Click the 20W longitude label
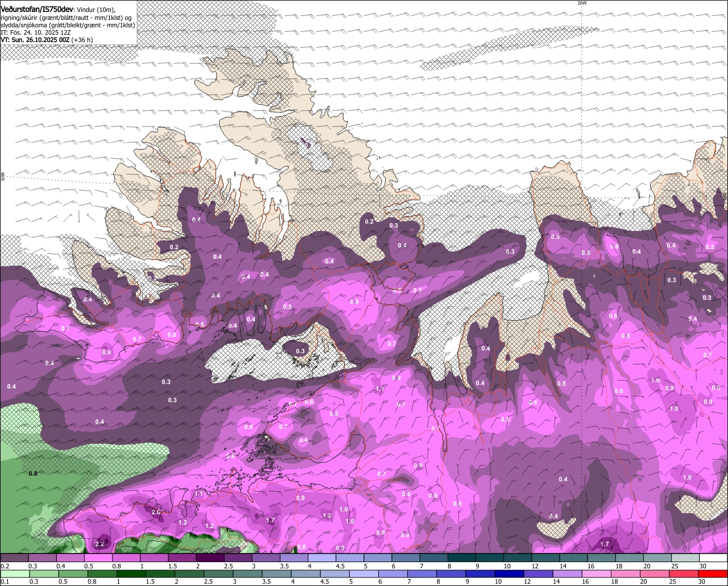This screenshot has width=728, height=586. click(581, 3)
